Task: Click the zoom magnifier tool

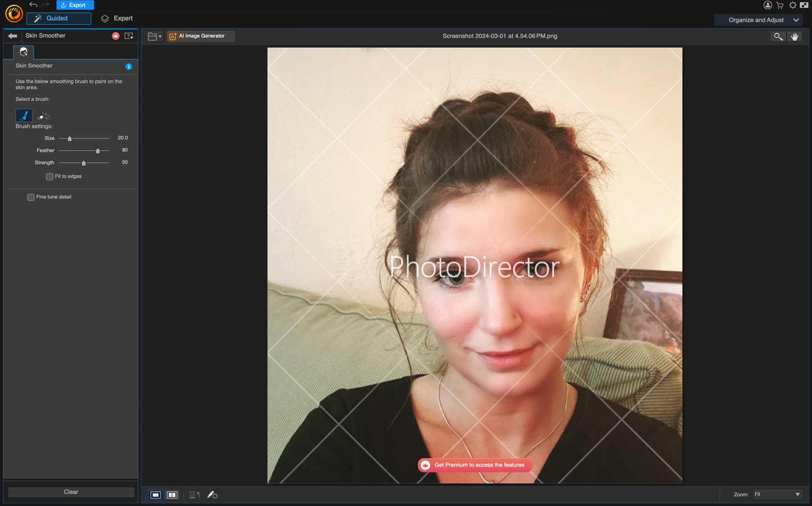Action: (778, 37)
